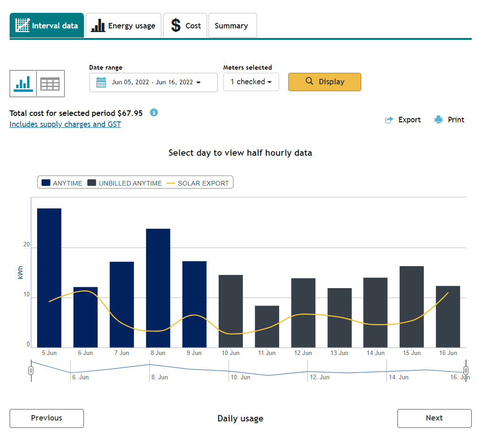Expand the Meters selected dropdown
Viewport: 479px width, 448px height.
(251, 82)
